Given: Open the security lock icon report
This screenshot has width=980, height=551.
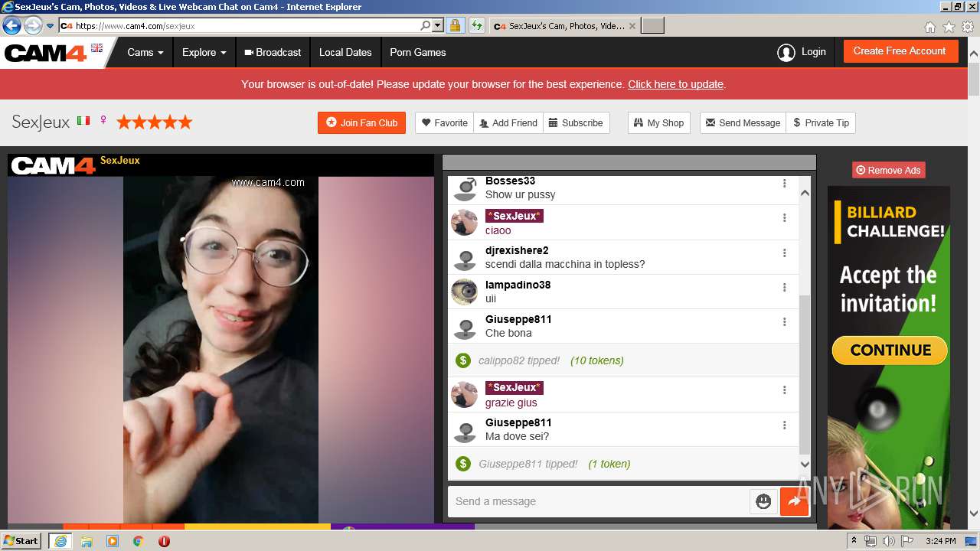Looking at the screenshot, I should tap(455, 25).
